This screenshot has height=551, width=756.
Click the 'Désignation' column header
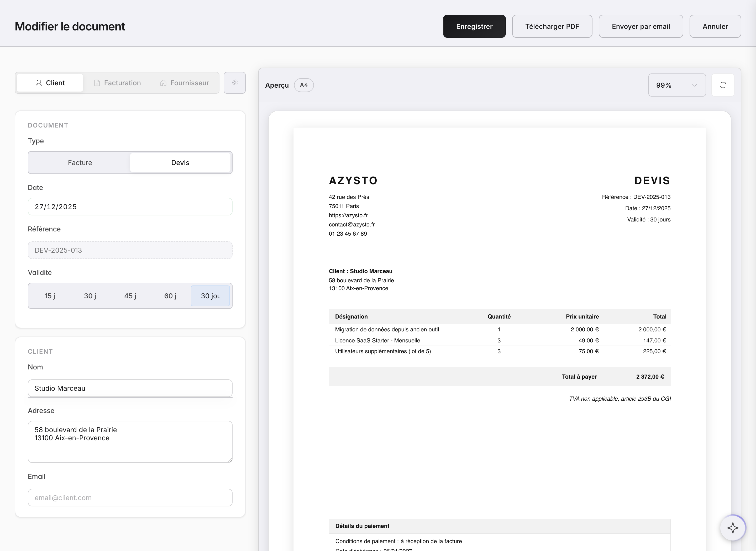click(x=351, y=316)
